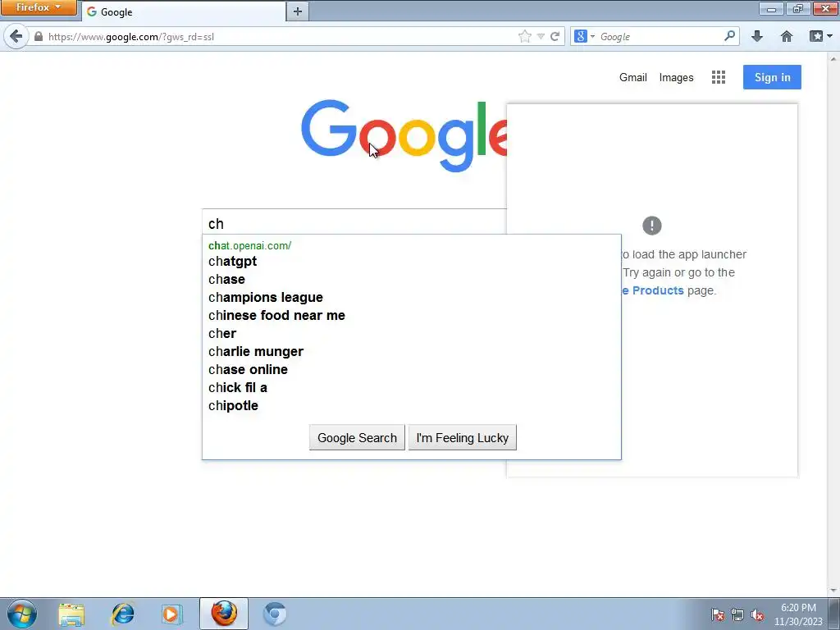
Task: Go to the Firefox home page icon
Action: [x=787, y=36]
